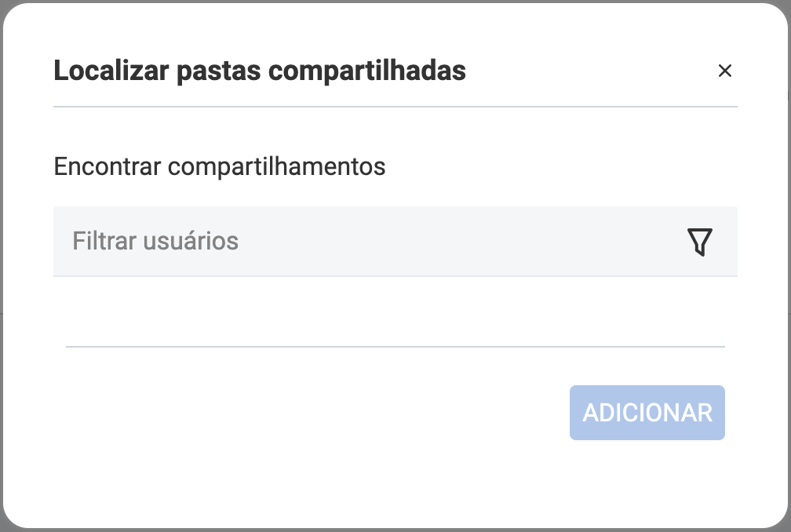Viewport: 791px width, 532px height.
Task: Exit the shared folders finder via X
Action: [x=724, y=71]
